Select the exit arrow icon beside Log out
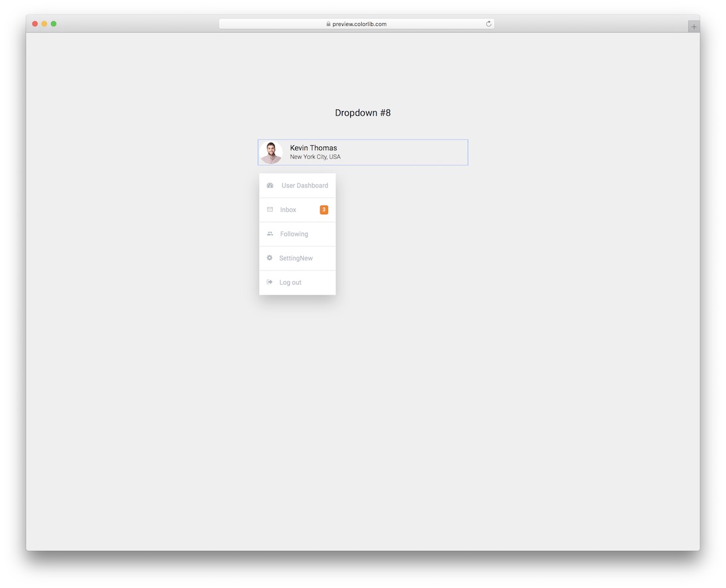This screenshot has width=726, height=588. [x=269, y=282]
